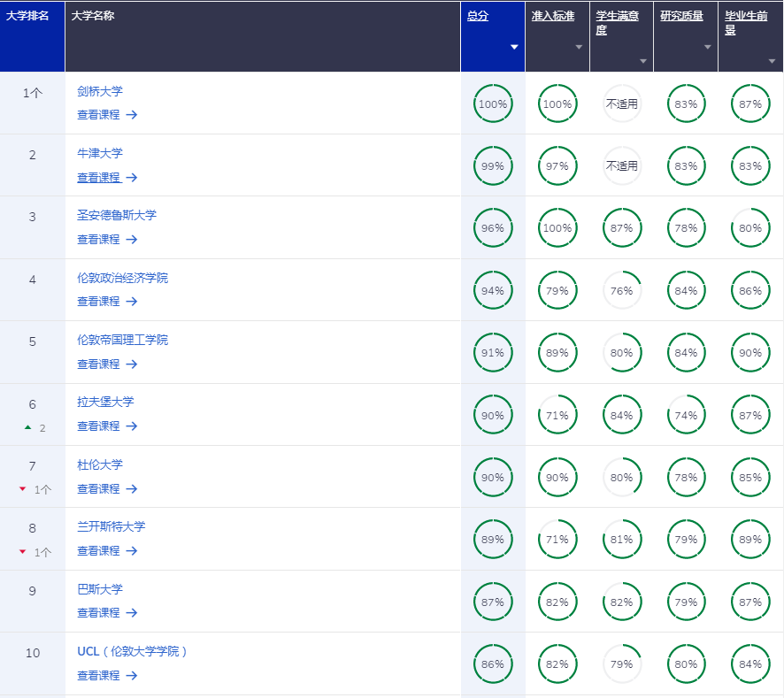Open 巴斯大学 university page
The width and height of the screenshot is (784, 698).
click(x=100, y=589)
